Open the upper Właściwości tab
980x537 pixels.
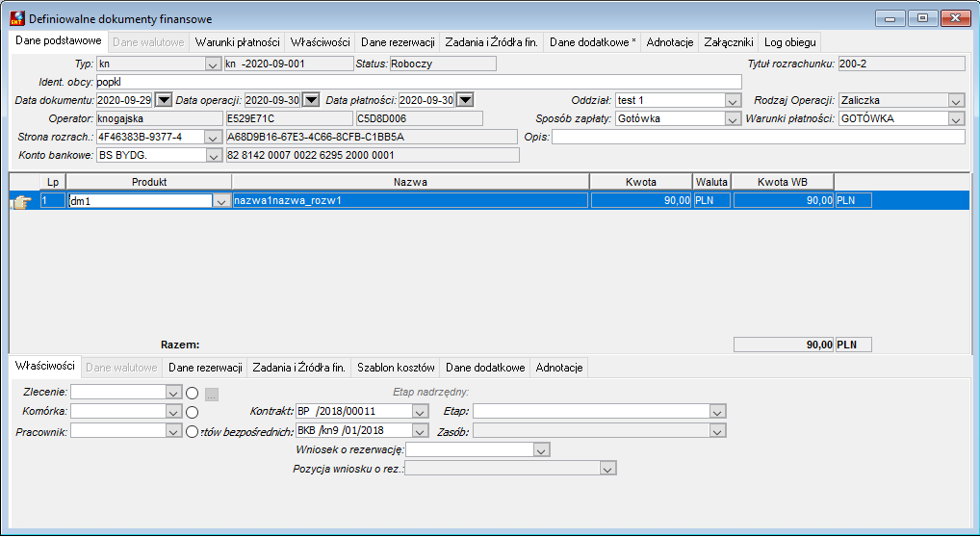pos(320,42)
